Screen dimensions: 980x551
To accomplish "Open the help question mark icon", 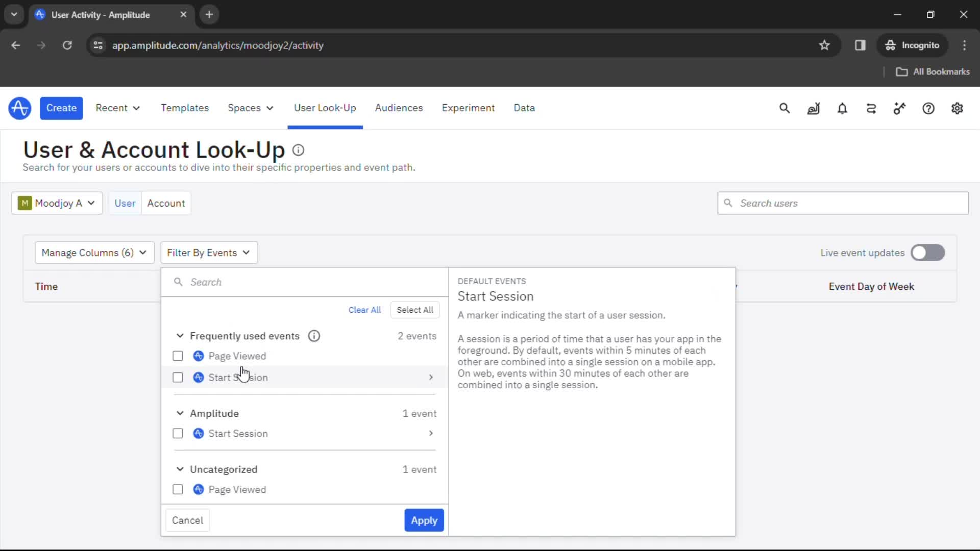I will [x=928, y=108].
